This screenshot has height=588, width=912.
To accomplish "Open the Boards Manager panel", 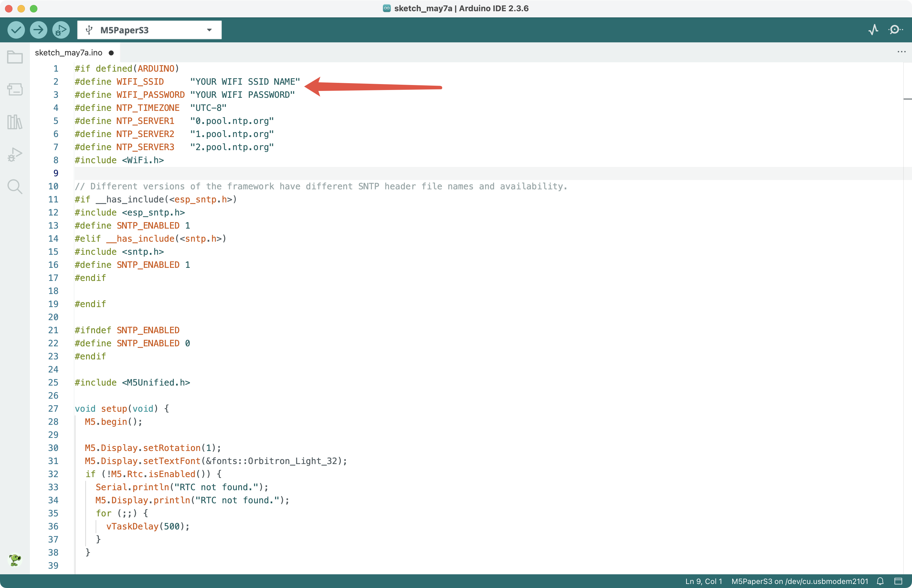I will pyautogui.click(x=15, y=89).
